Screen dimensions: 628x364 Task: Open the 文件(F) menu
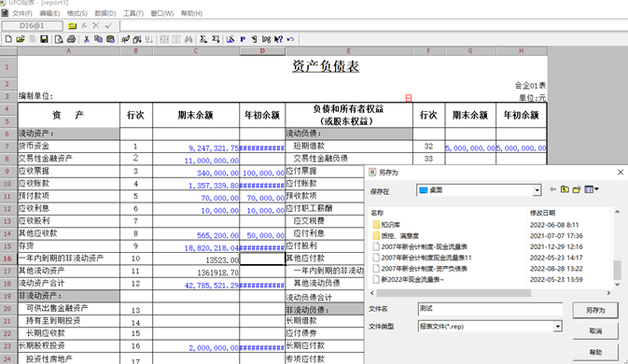[x=21, y=13]
